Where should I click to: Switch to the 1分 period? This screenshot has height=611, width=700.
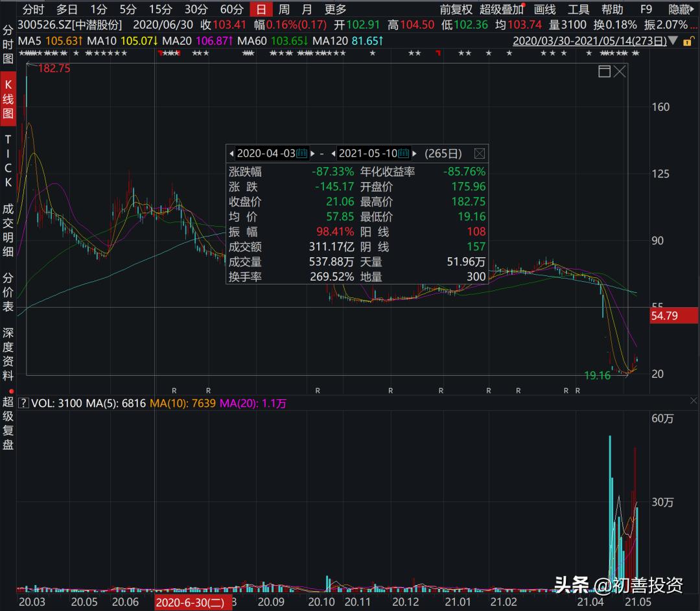click(x=99, y=9)
